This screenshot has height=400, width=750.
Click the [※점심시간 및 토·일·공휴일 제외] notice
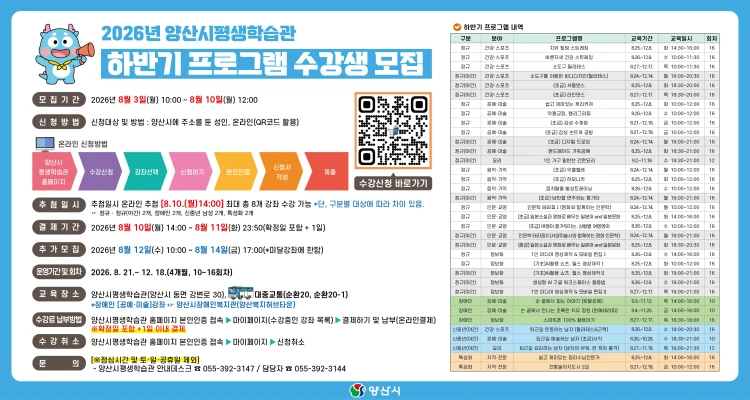[145, 359]
